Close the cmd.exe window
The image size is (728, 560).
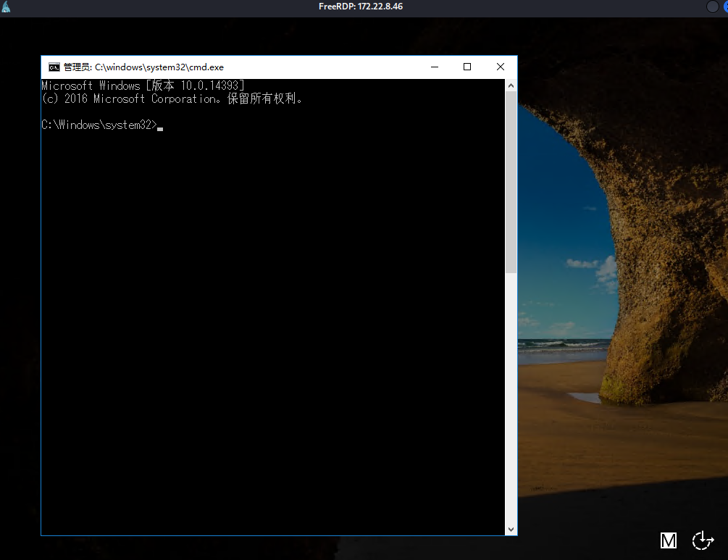coord(500,67)
